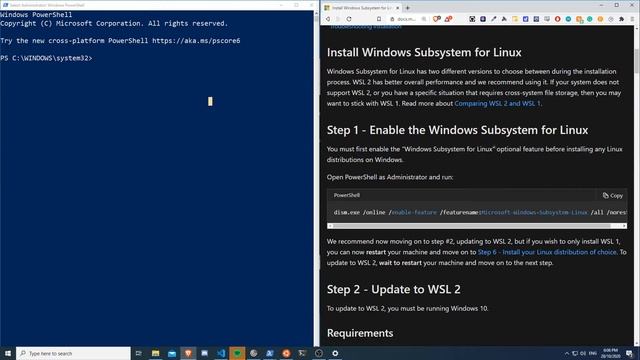Reload the page in the browser
The image size is (640, 360).
349,19
